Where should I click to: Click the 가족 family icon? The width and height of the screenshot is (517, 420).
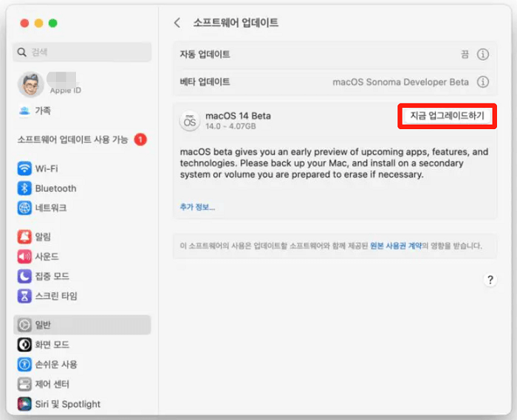click(x=24, y=111)
